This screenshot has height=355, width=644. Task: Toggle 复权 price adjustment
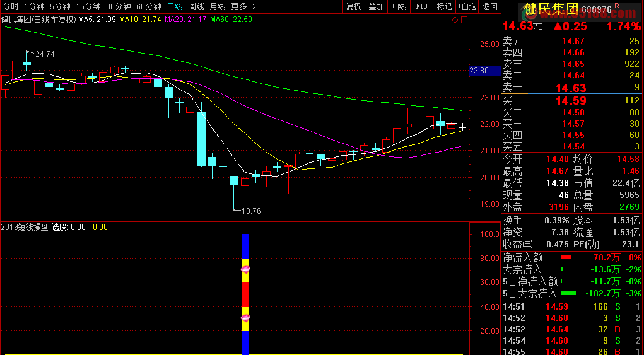click(x=354, y=6)
